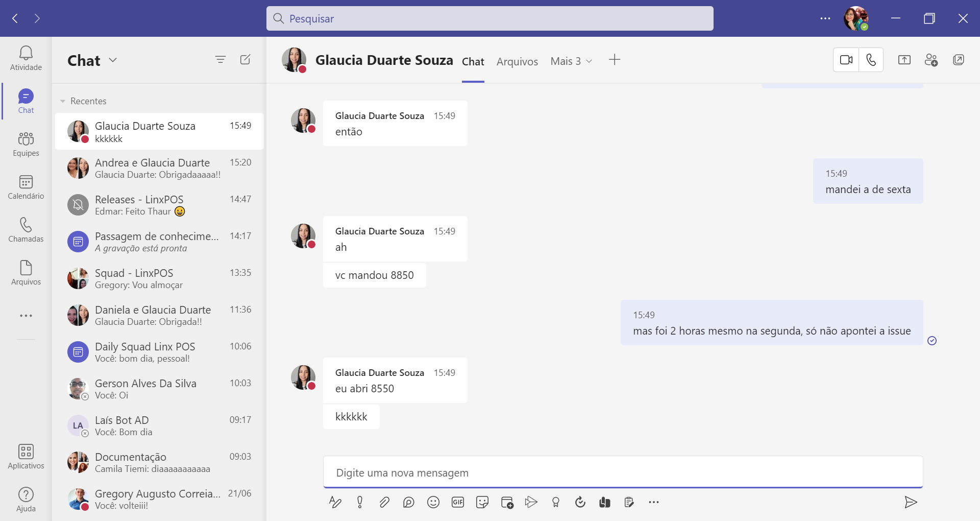Start an audio call with Glaucia

click(x=871, y=60)
